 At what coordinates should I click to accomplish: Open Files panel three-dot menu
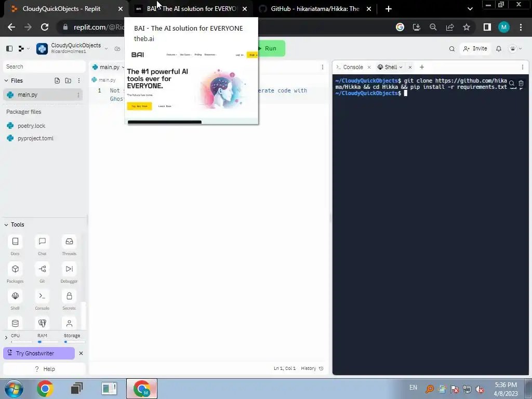click(79, 81)
